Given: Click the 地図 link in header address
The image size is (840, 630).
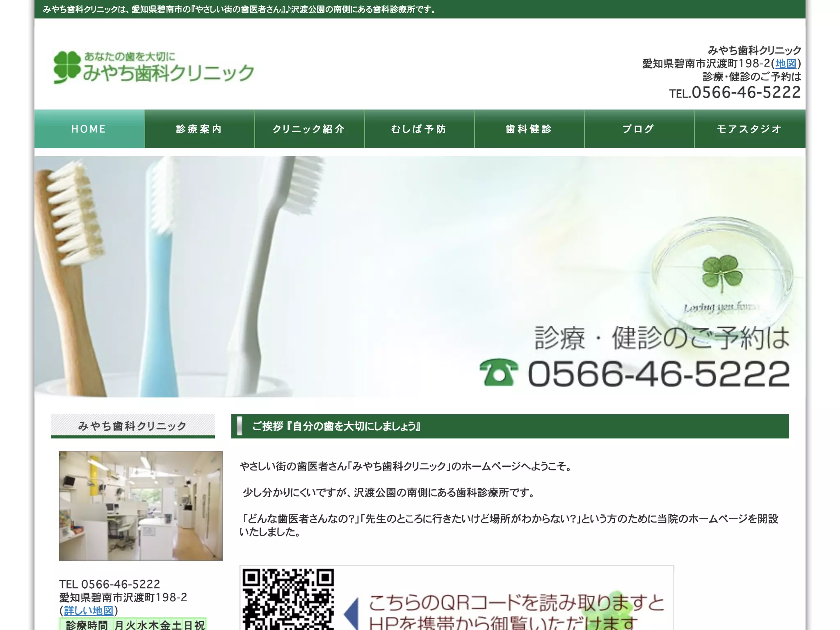Looking at the screenshot, I should click(x=786, y=64).
